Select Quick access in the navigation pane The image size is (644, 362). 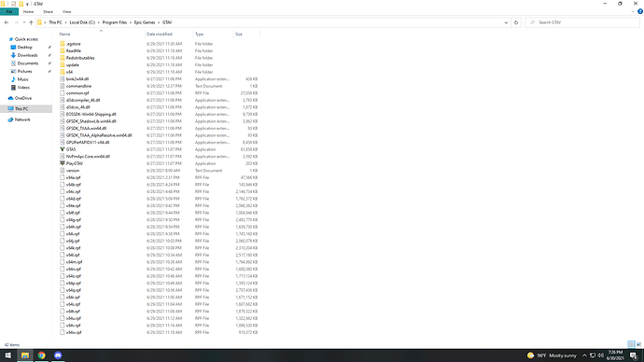click(x=26, y=39)
